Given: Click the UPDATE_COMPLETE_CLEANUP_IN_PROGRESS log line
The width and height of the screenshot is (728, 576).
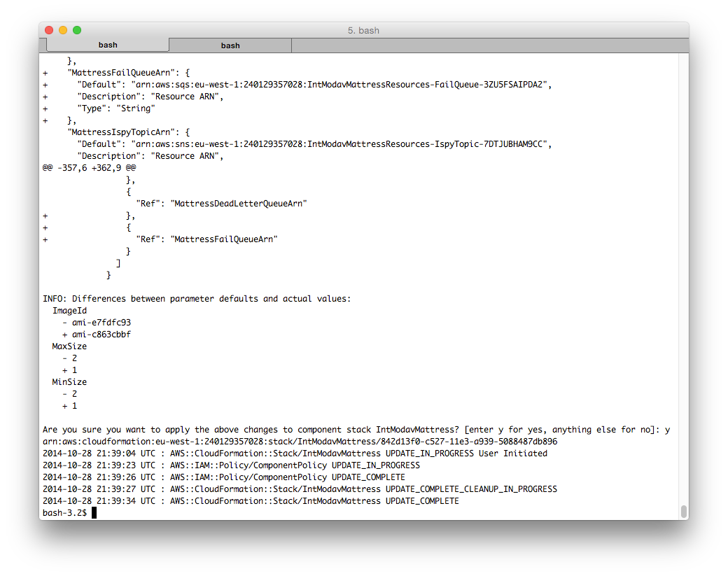Looking at the screenshot, I should (x=300, y=489).
